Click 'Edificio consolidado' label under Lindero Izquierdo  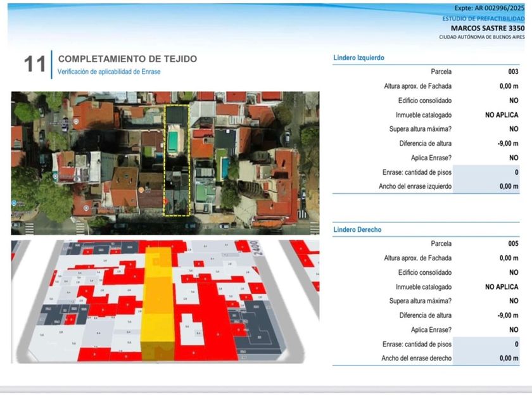tap(425, 101)
